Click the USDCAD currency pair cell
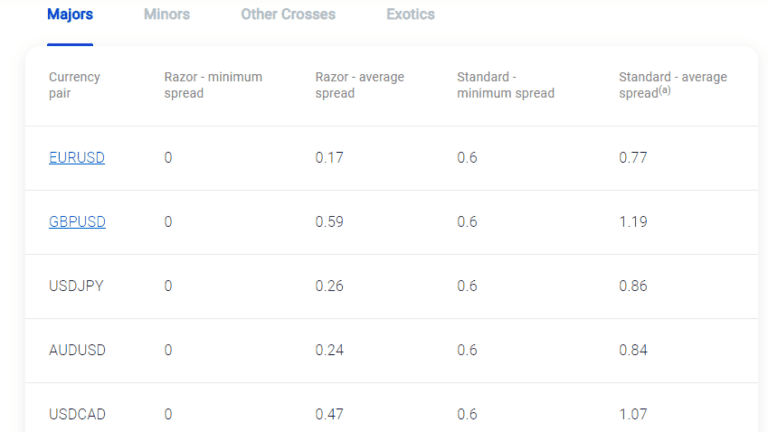 pos(77,414)
